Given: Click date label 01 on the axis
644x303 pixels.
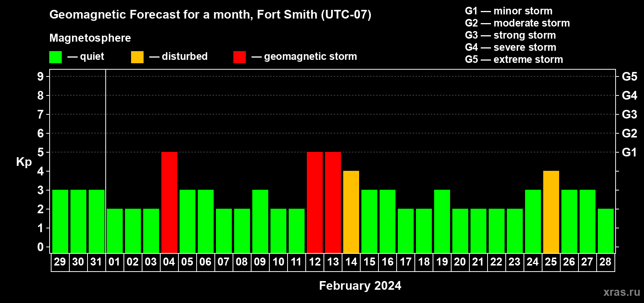Looking at the screenshot, I should pyautogui.click(x=114, y=262).
